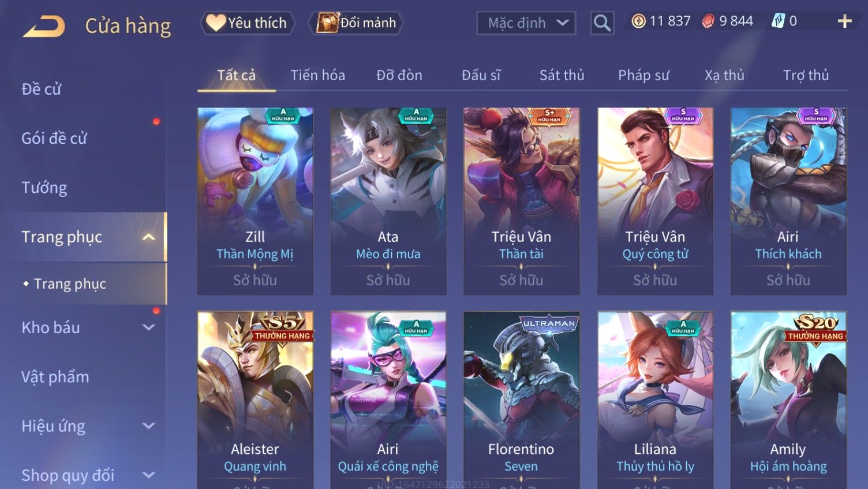This screenshot has height=489, width=868.
Task: Open the search magnifier icon
Action: point(602,23)
